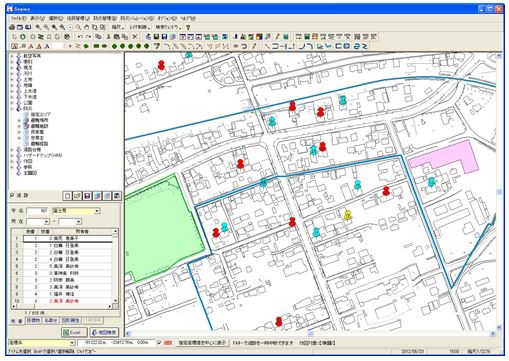
Task: Collapse the 防災 tree node
Action: [12, 109]
